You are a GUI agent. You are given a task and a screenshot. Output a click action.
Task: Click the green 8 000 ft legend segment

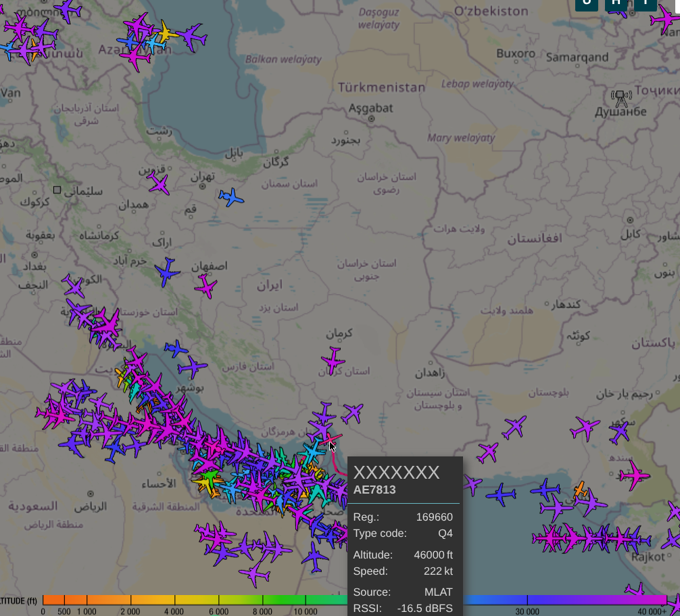click(x=284, y=600)
